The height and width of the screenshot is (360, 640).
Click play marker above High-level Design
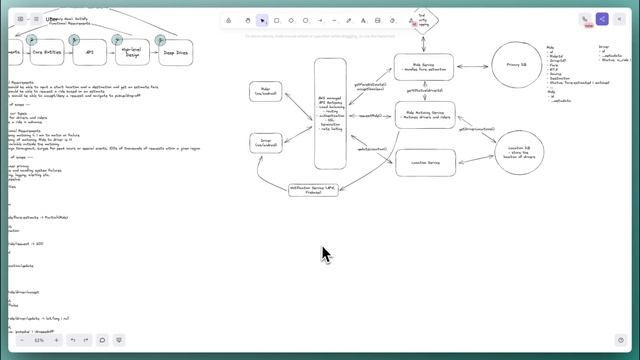pyautogui.click(x=117, y=40)
